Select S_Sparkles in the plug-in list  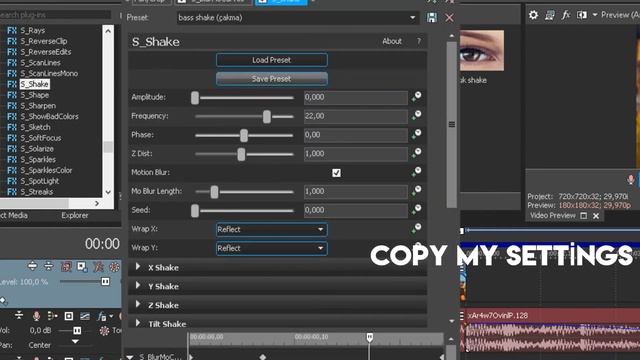pos(38,160)
